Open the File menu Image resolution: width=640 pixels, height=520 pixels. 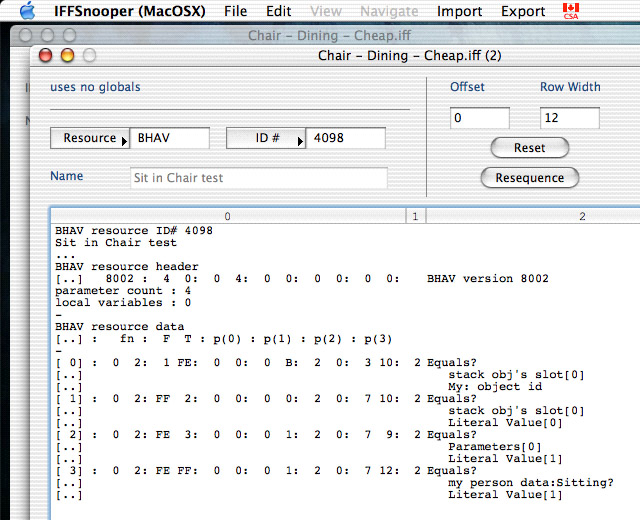[235, 12]
